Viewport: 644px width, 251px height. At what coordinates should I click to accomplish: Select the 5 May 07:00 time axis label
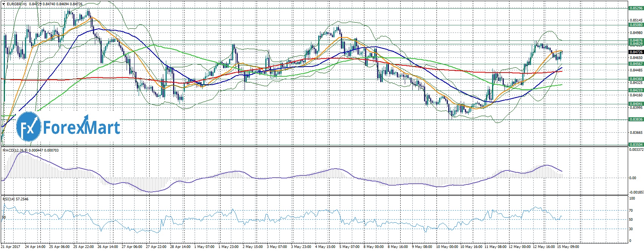pyautogui.click(x=349, y=247)
